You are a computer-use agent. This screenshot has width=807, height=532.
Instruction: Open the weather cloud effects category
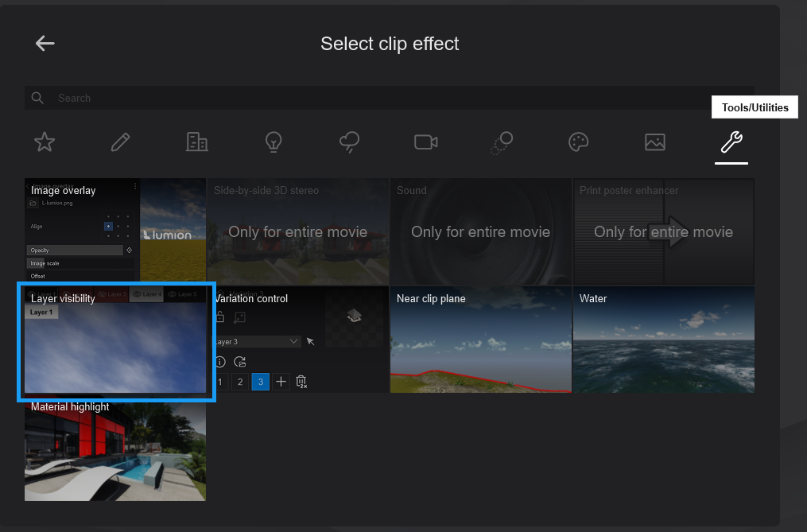[x=349, y=142]
